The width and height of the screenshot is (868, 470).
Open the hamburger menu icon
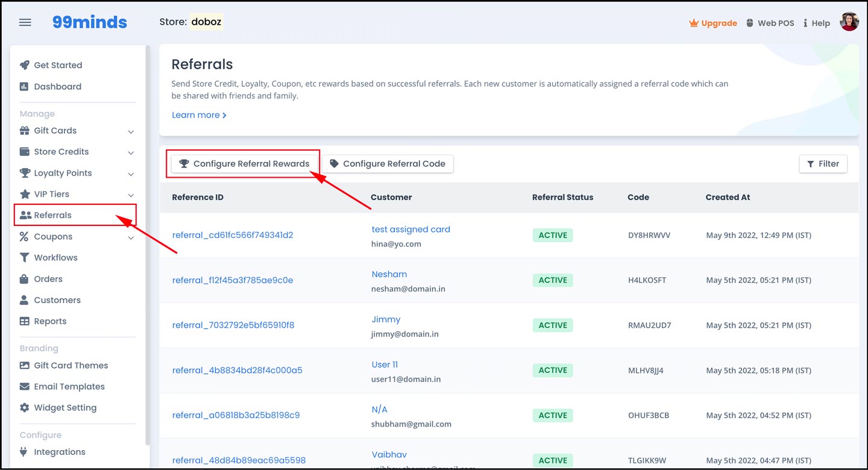(25, 22)
